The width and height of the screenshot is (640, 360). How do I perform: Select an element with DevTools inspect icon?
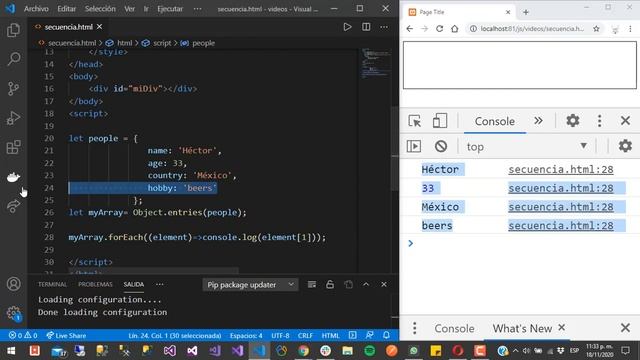(x=415, y=121)
